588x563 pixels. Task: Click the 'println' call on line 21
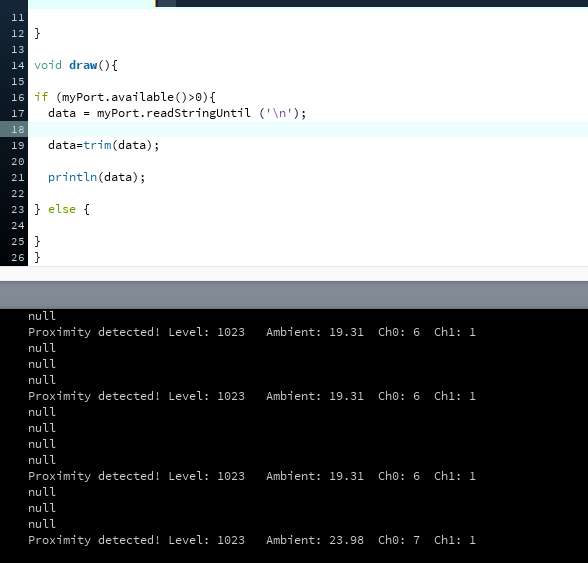73,177
